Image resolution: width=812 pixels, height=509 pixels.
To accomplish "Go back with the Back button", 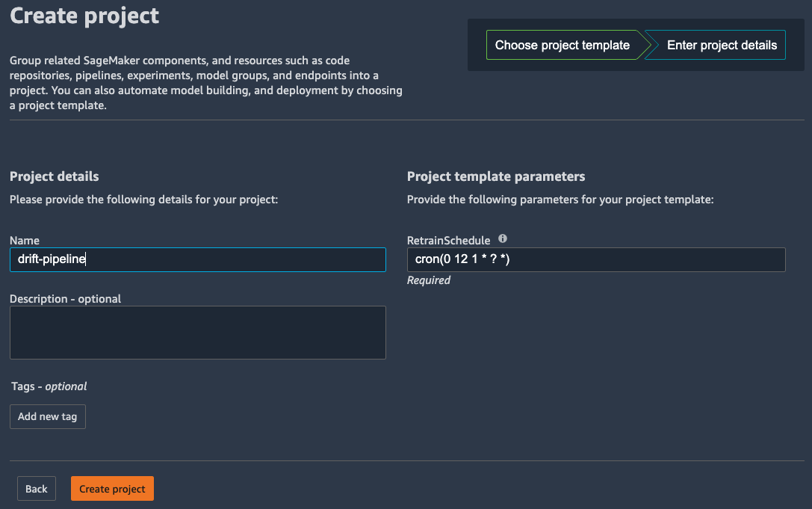I will (37, 489).
